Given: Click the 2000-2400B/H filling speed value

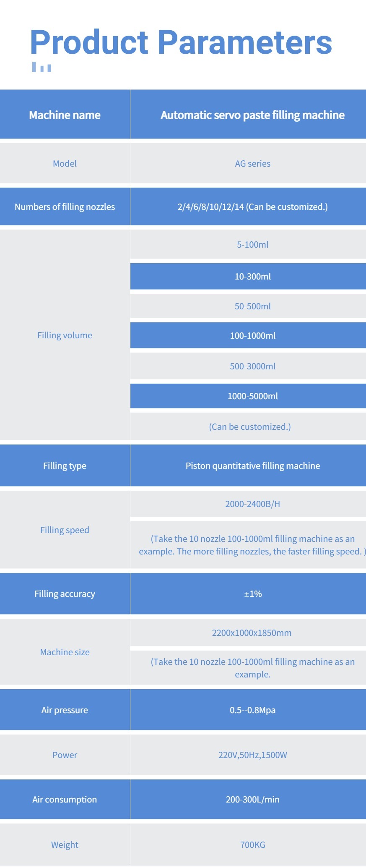Looking at the screenshot, I should click(x=252, y=504).
